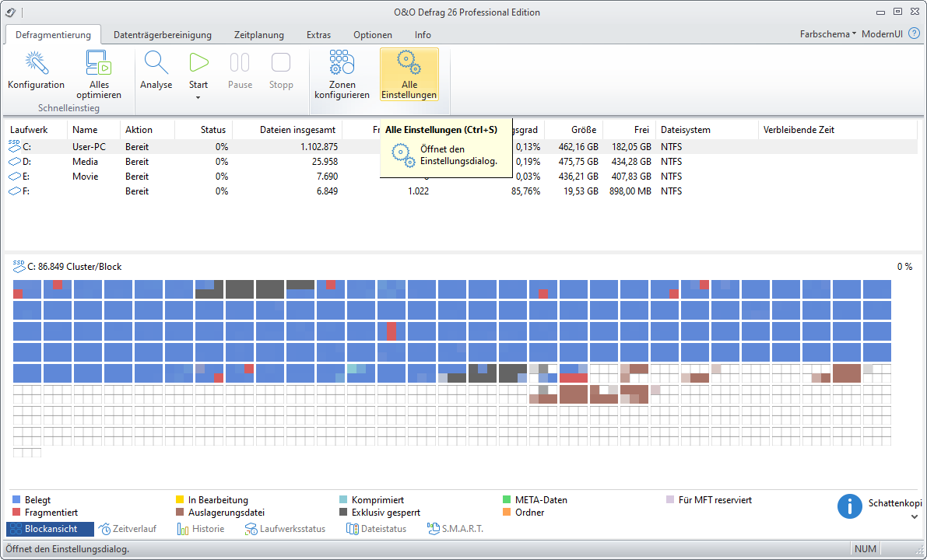Sort by the Frei column header
Viewport: 927px width, 560px height.
click(628, 129)
